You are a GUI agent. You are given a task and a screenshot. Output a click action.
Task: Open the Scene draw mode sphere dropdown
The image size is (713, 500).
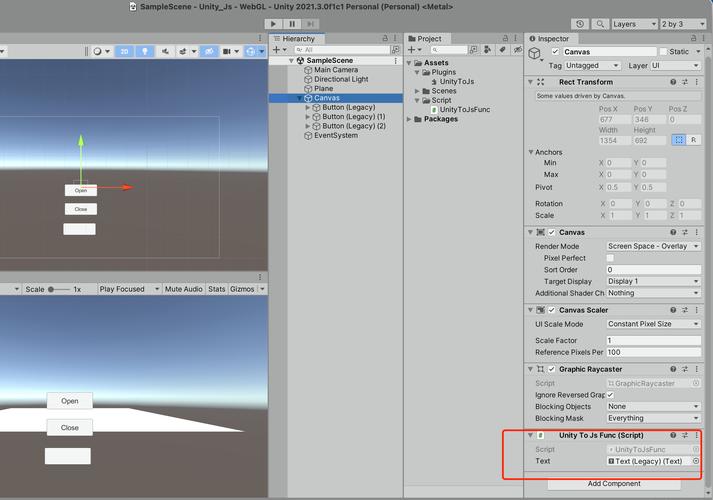(x=101, y=51)
